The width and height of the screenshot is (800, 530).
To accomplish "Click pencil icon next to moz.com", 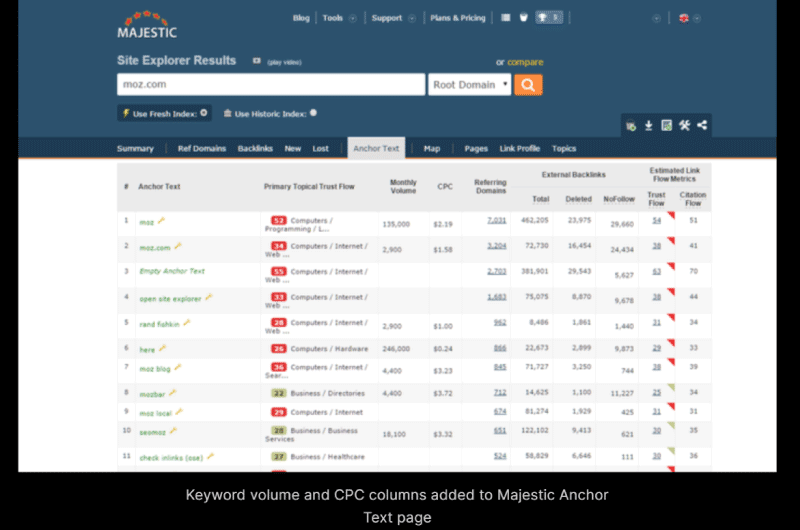I will click(x=178, y=246).
